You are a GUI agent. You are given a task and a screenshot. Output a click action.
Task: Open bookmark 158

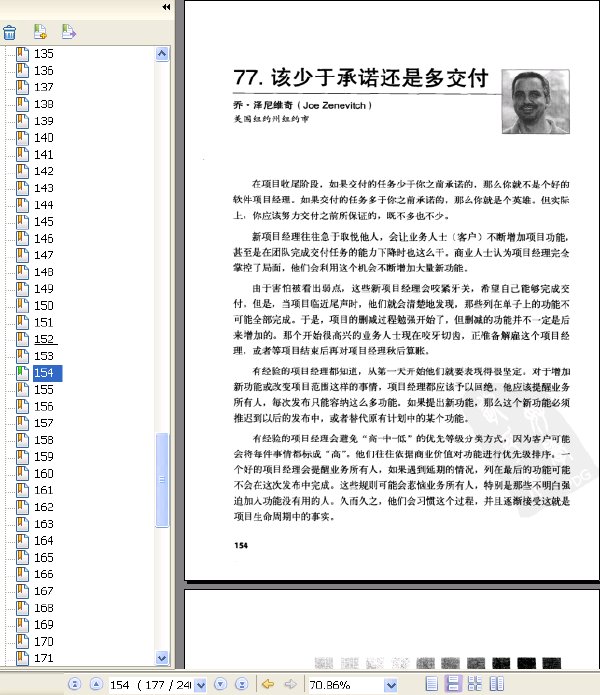(x=43, y=440)
